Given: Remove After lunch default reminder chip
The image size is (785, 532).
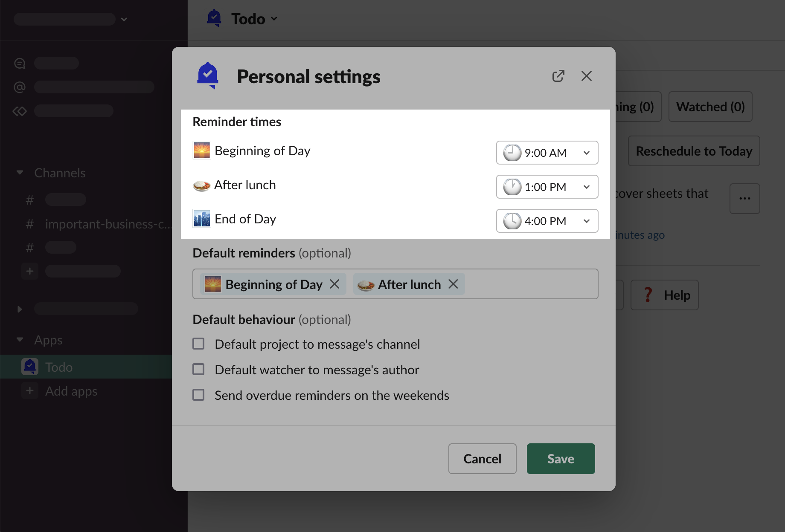Looking at the screenshot, I should tap(453, 284).
